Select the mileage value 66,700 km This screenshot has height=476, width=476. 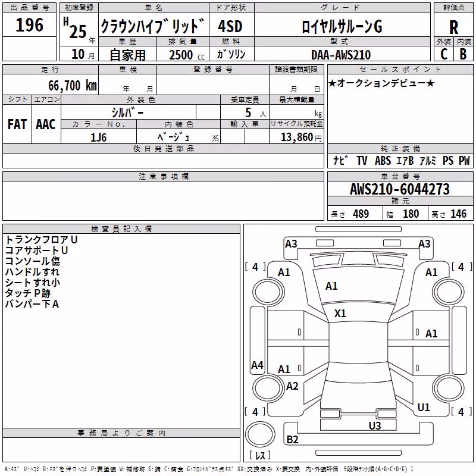(73, 86)
